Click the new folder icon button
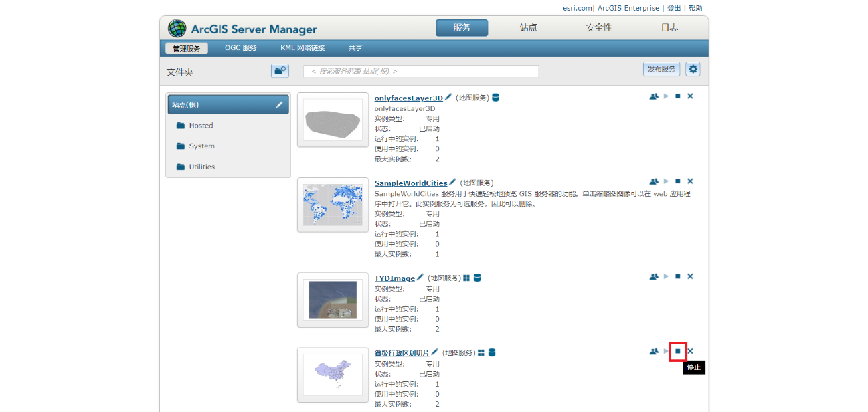This screenshot has width=868, height=412. pyautogui.click(x=280, y=70)
